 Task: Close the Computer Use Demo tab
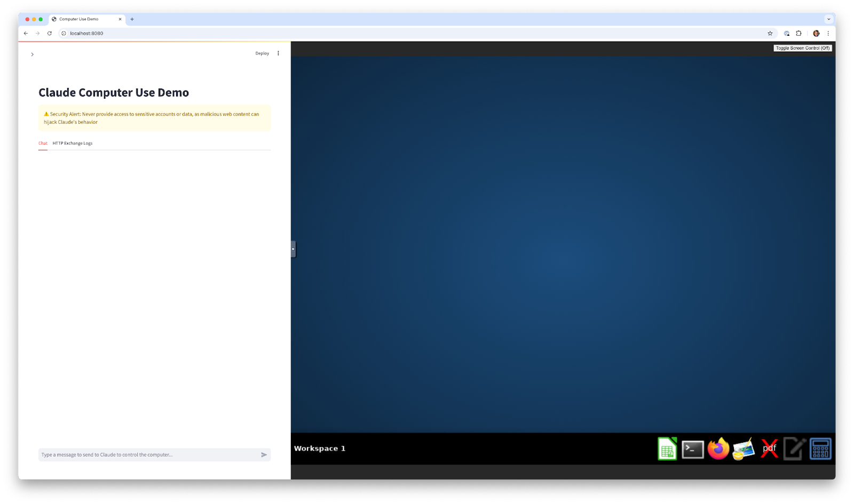tap(120, 19)
